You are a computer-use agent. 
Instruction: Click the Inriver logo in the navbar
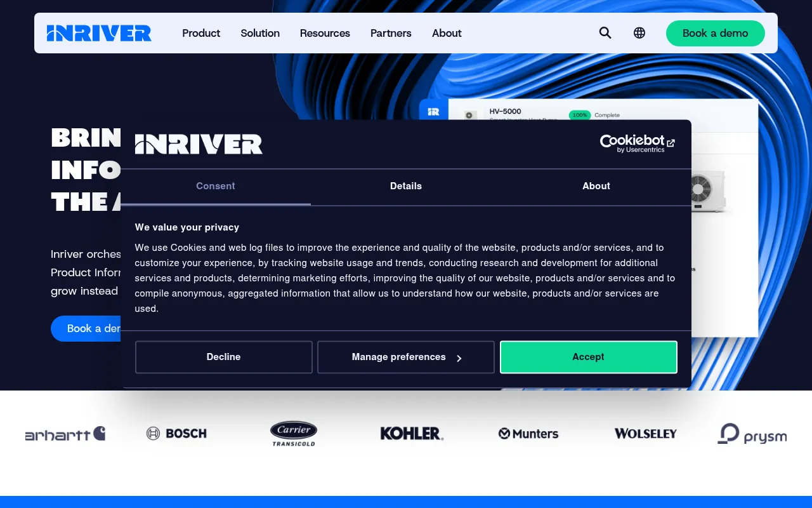pyautogui.click(x=99, y=33)
